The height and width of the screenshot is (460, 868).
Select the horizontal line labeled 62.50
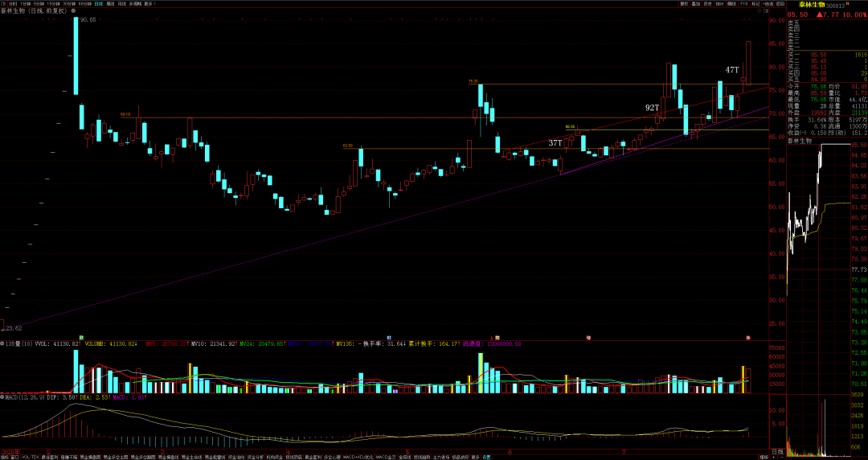[x=556, y=149]
